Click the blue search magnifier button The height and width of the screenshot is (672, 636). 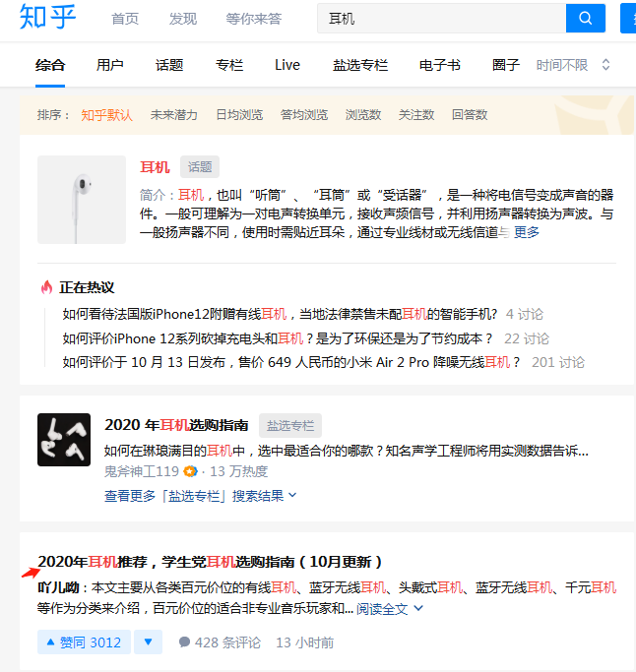coord(586,19)
